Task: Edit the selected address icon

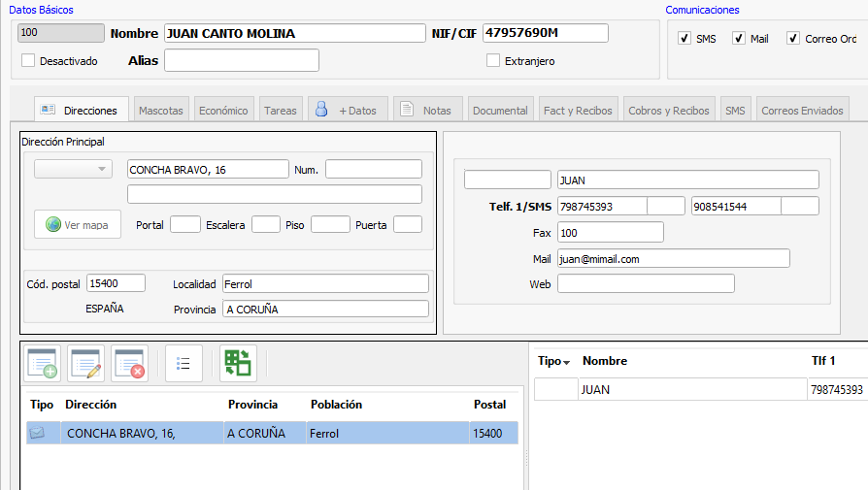Action: (x=85, y=363)
